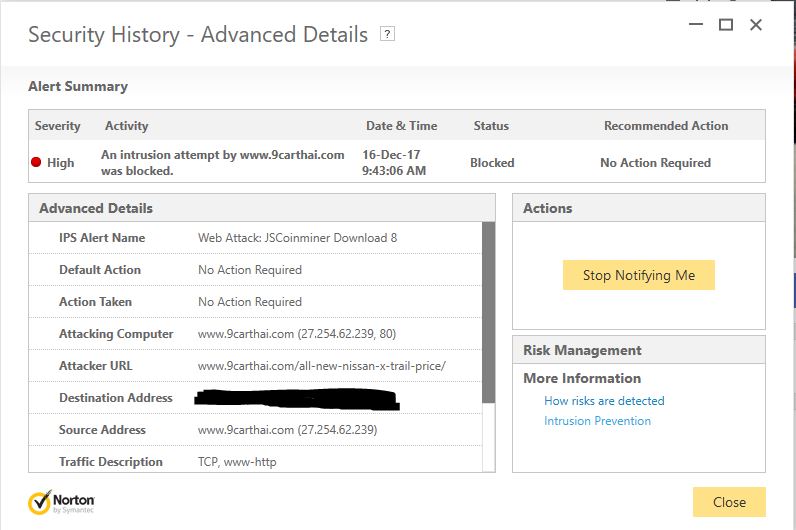Click the red High severity indicator dot
796x530 pixels.
click(36, 162)
